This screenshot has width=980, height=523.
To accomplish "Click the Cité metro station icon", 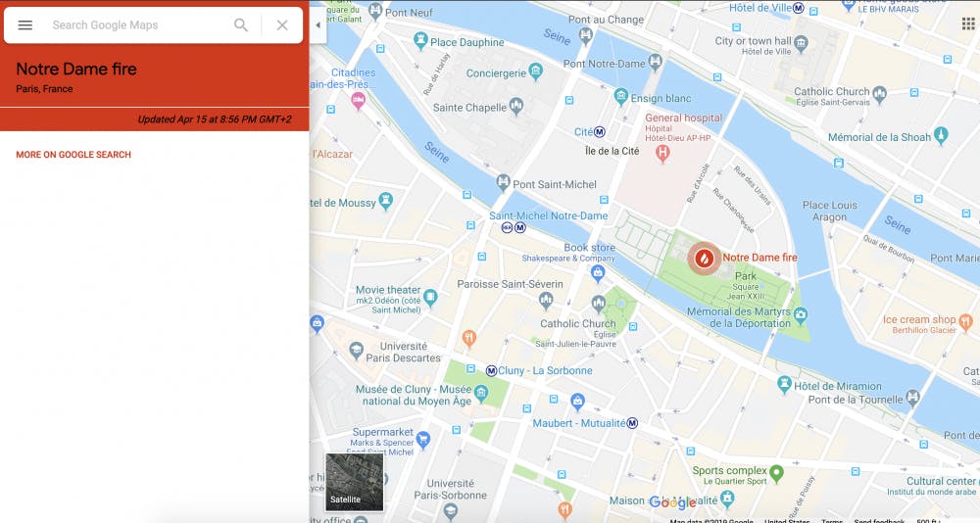I will (x=600, y=132).
